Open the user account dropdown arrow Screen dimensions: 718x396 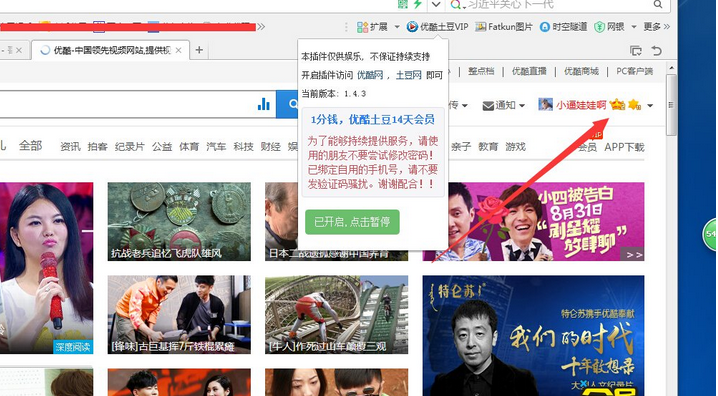pos(650,106)
